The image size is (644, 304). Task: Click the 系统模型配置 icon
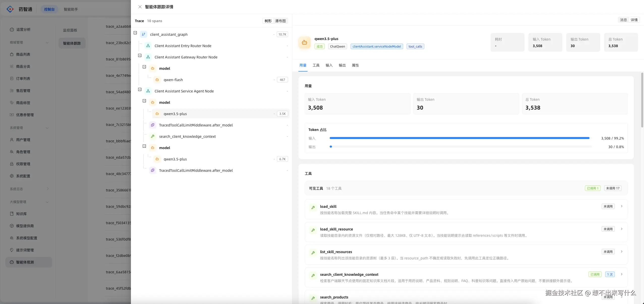pyautogui.click(x=12, y=238)
